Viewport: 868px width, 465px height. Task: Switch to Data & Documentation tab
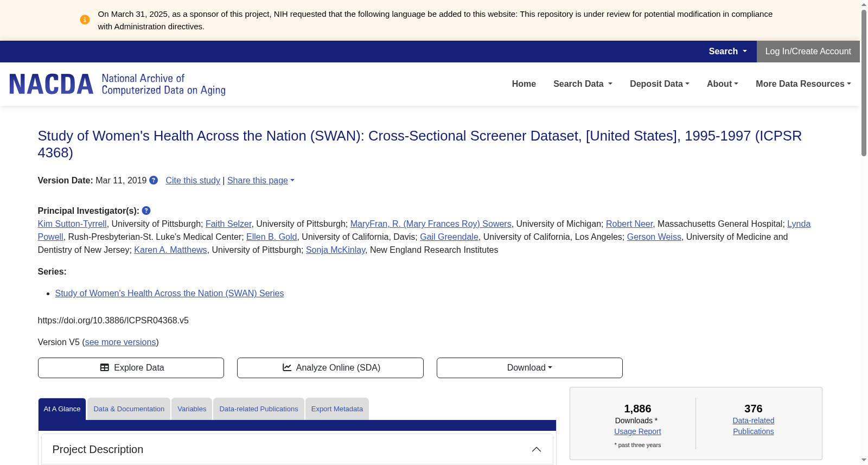tap(129, 409)
